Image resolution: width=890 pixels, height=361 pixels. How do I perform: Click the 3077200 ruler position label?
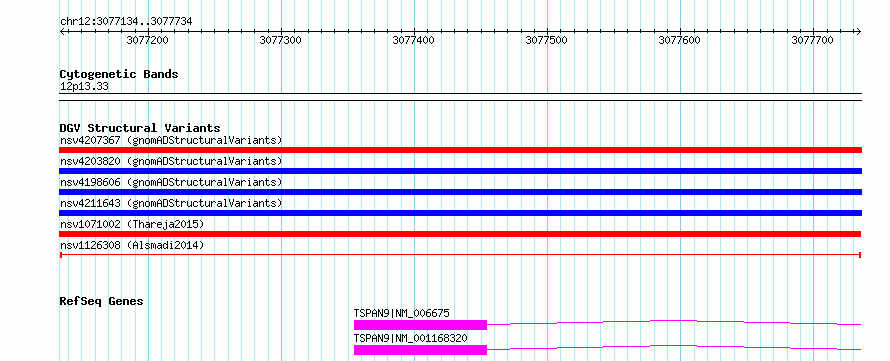pyautogui.click(x=148, y=40)
